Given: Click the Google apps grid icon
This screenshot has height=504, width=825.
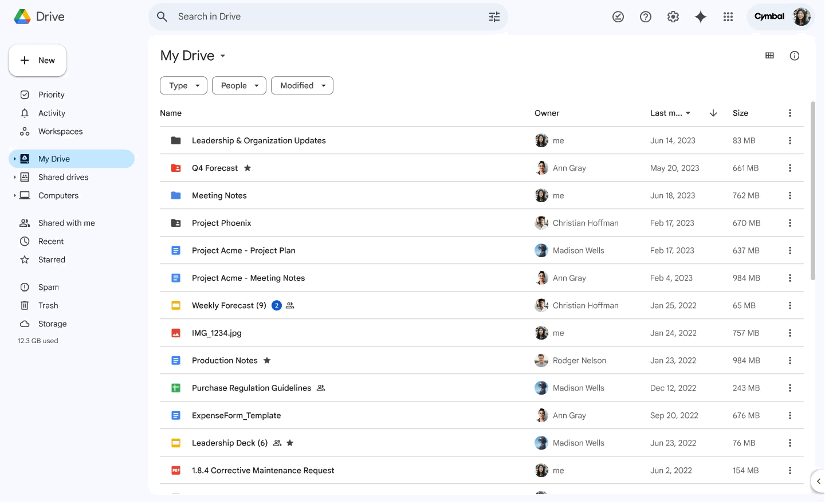Looking at the screenshot, I should 728,17.
